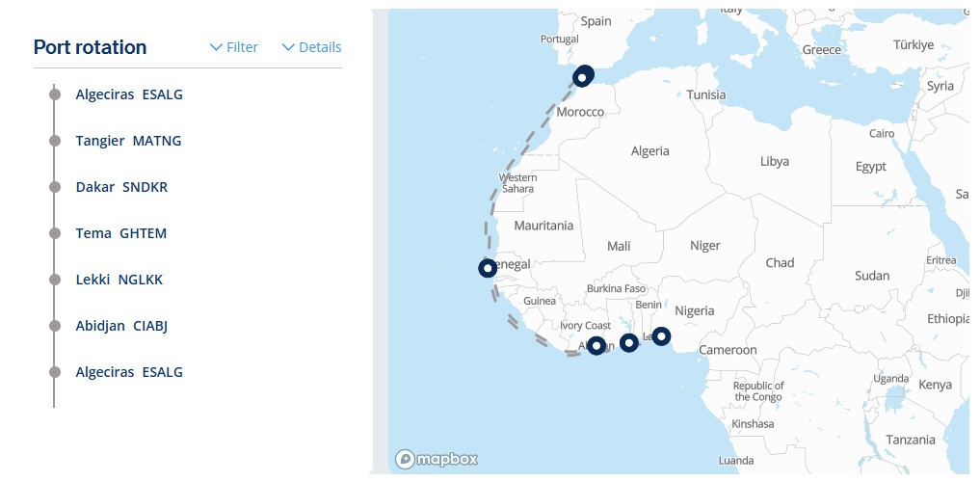Open Tema GHTEM port entry

point(121,233)
